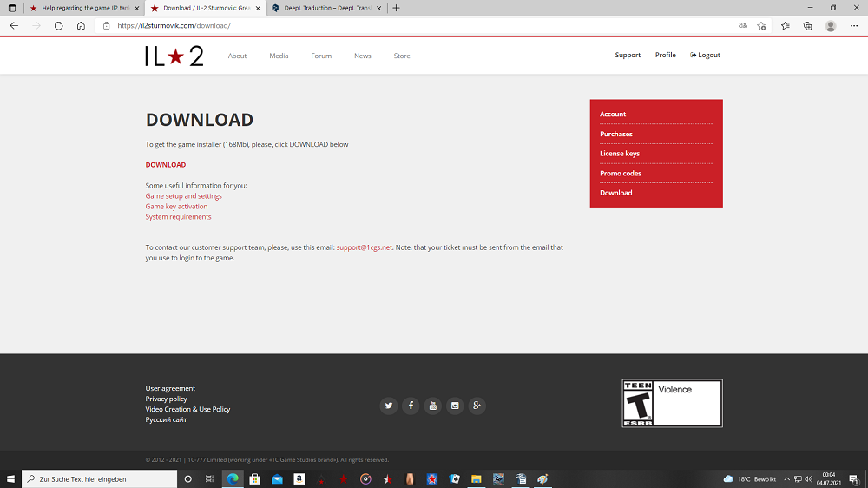Open the User agreement footer link
This screenshot has height=488, width=868.
[x=170, y=388]
